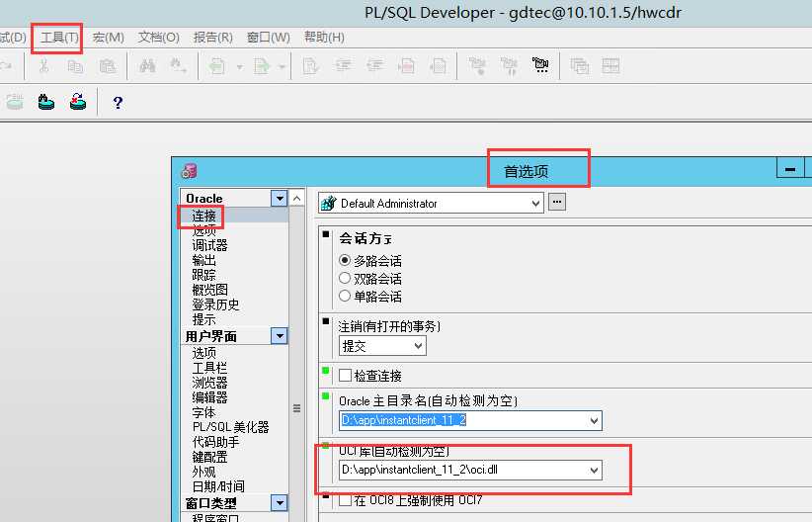Open the navigate-forward history dropdown arrow

point(282,67)
